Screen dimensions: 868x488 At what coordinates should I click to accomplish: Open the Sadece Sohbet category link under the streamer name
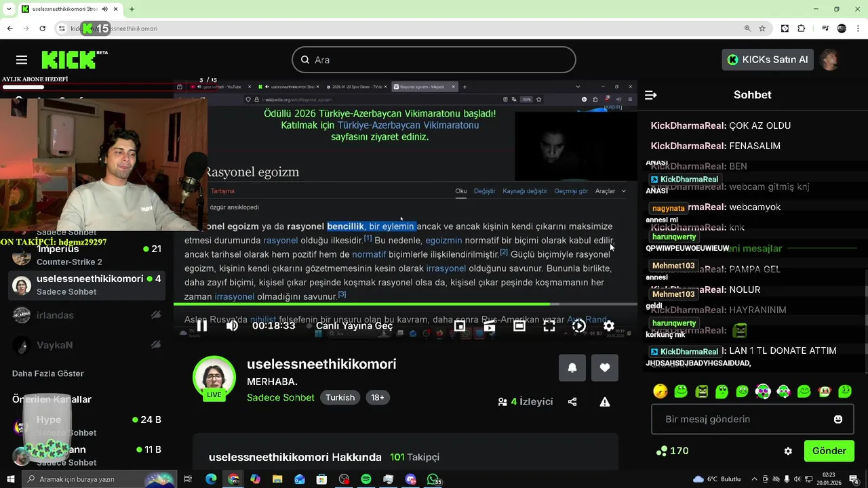(281, 398)
